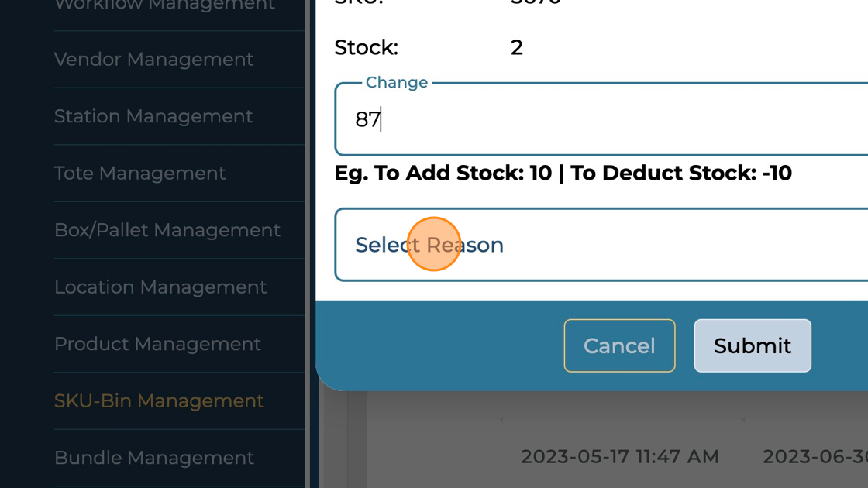This screenshot has height=488, width=868.
Task: Click the Submit button
Action: point(752,345)
